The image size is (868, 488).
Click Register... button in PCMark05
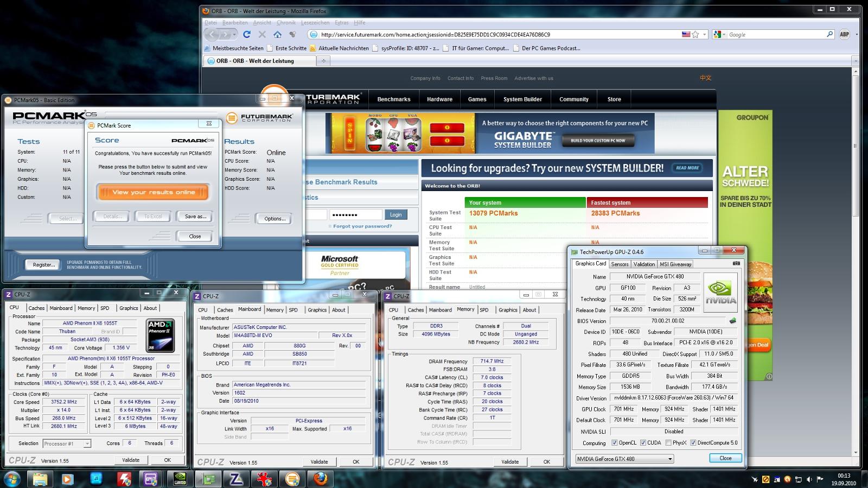pos(43,265)
